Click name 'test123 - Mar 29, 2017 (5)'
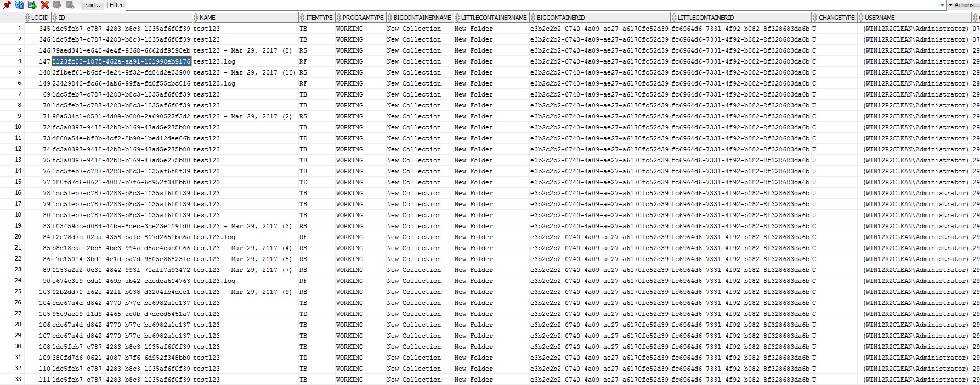Screen dimensions: 980x385 pyautogui.click(x=242, y=259)
